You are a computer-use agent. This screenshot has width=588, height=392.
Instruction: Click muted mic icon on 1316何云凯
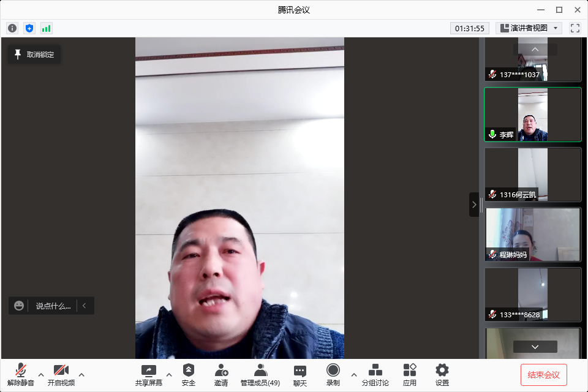pos(492,194)
